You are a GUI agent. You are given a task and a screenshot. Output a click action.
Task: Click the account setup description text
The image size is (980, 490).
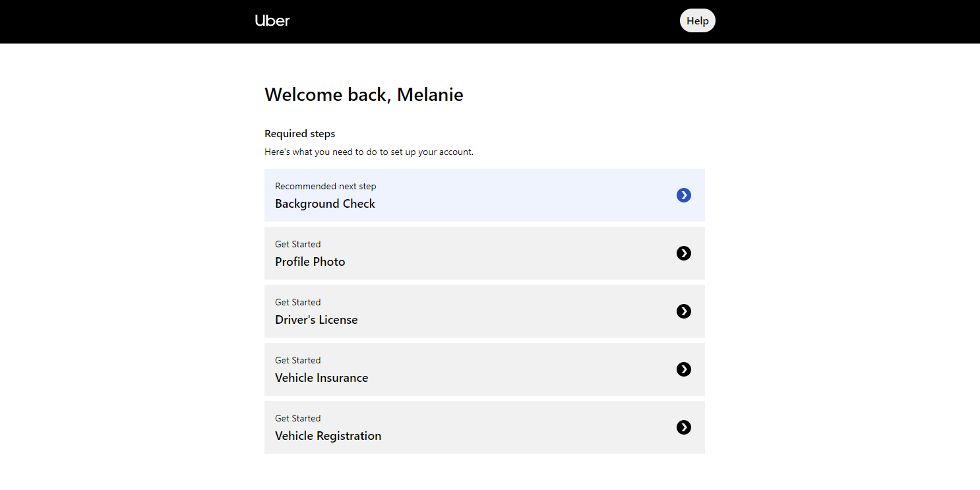click(369, 152)
